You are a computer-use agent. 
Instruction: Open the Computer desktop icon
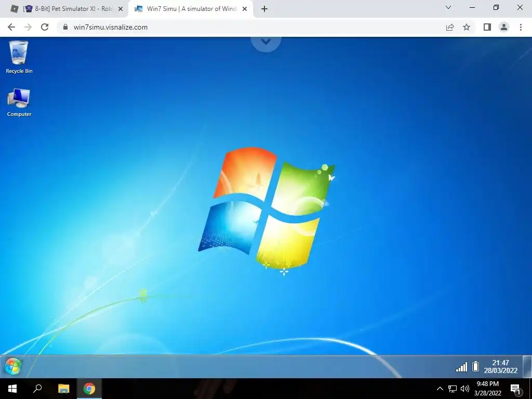[x=19, y=102]
